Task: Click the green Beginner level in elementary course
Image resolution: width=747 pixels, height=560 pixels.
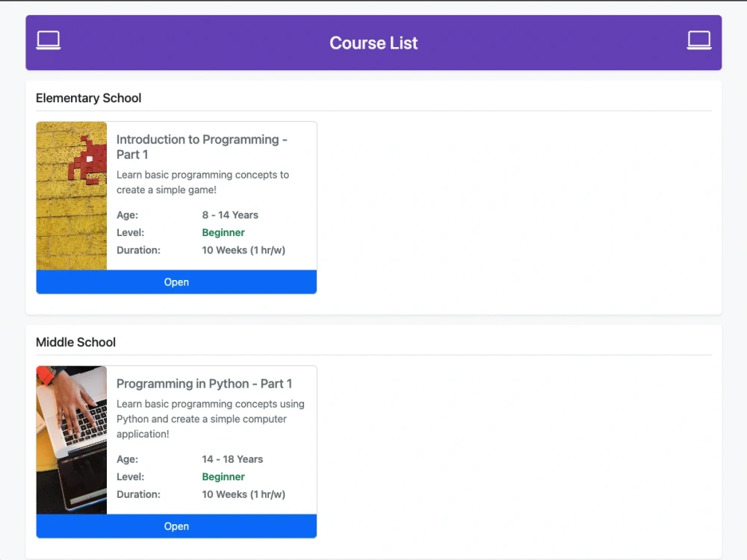Action: pos(223,232)
